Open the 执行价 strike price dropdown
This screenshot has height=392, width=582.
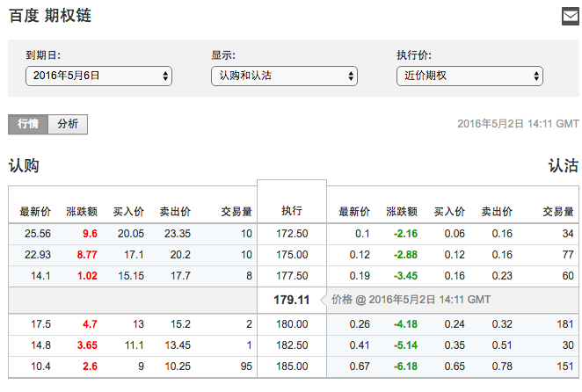469,76
